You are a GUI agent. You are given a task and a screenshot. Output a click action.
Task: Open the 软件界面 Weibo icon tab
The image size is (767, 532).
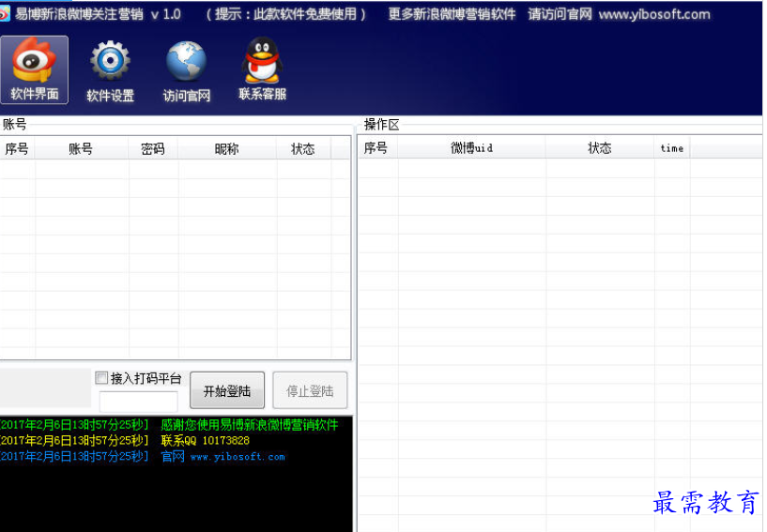[x=34, y=69]
